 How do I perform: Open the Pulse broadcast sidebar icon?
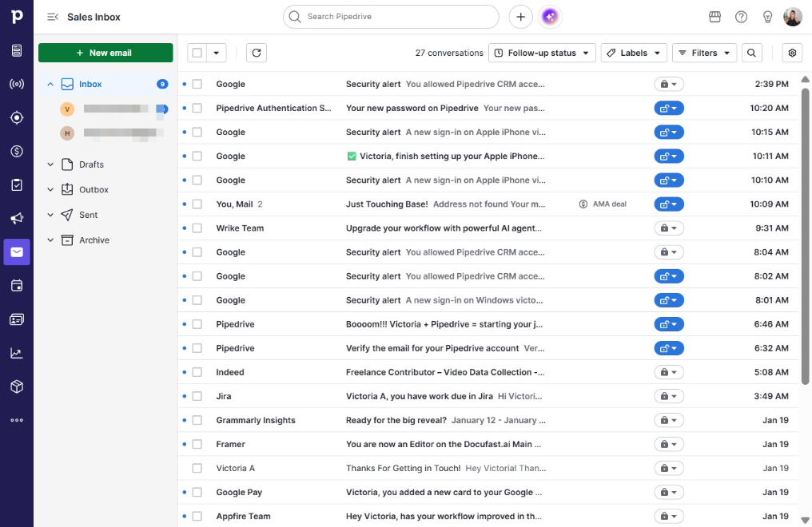point(17,84)
